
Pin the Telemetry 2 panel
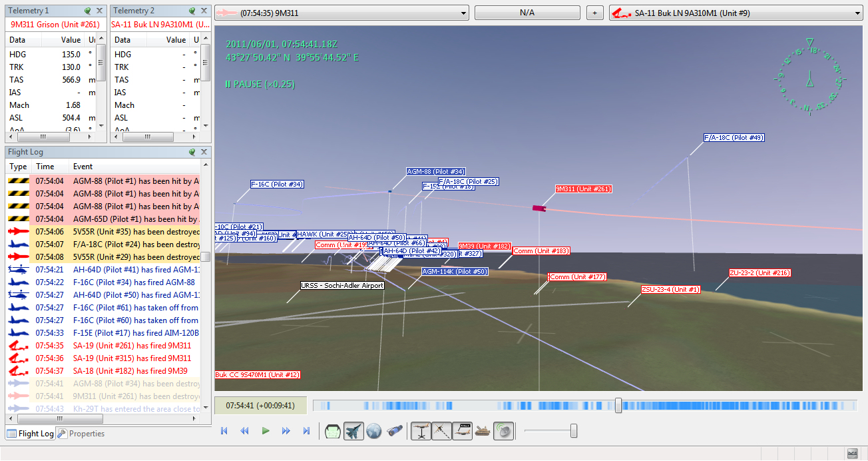click(x=192, y=11)
